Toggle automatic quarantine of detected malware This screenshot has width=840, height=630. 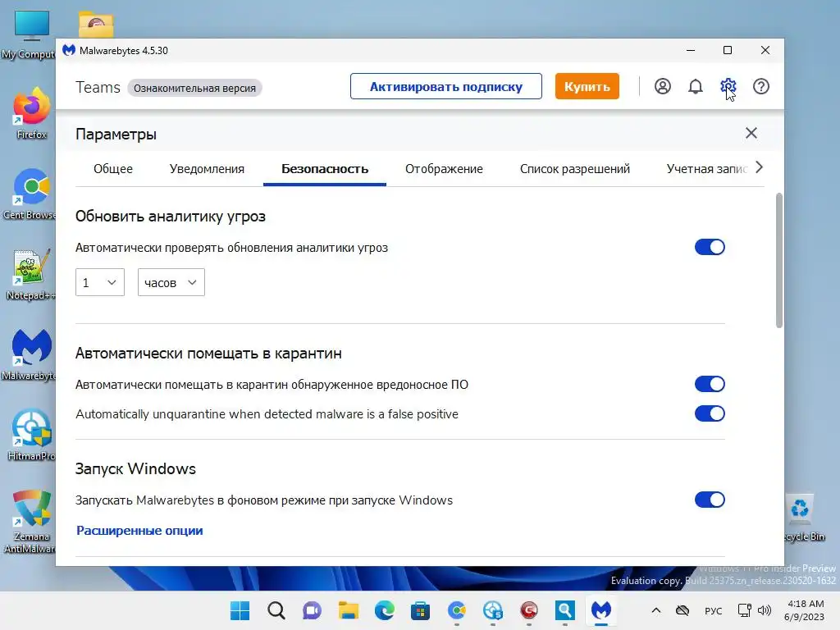(710, 384)
